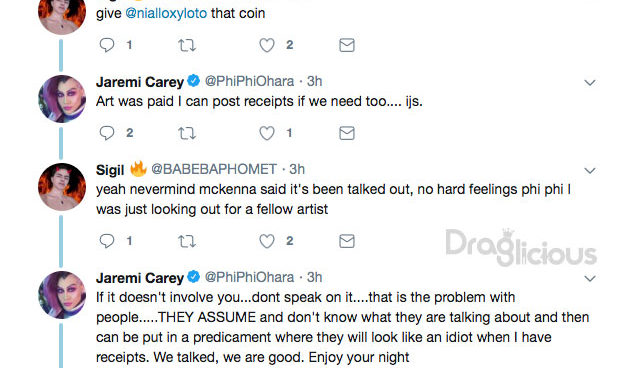Expand options chevron on 'Art was paid' tweet

click(589, 83)
